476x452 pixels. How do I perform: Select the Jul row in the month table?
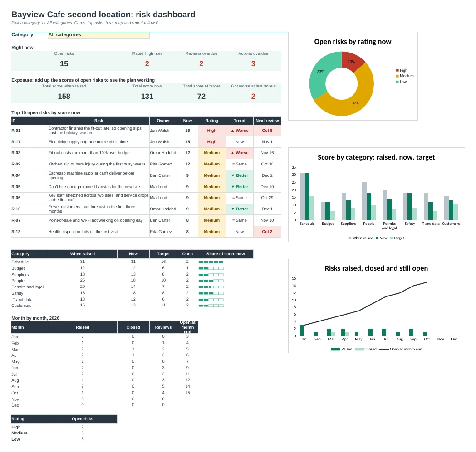(104, 374)
